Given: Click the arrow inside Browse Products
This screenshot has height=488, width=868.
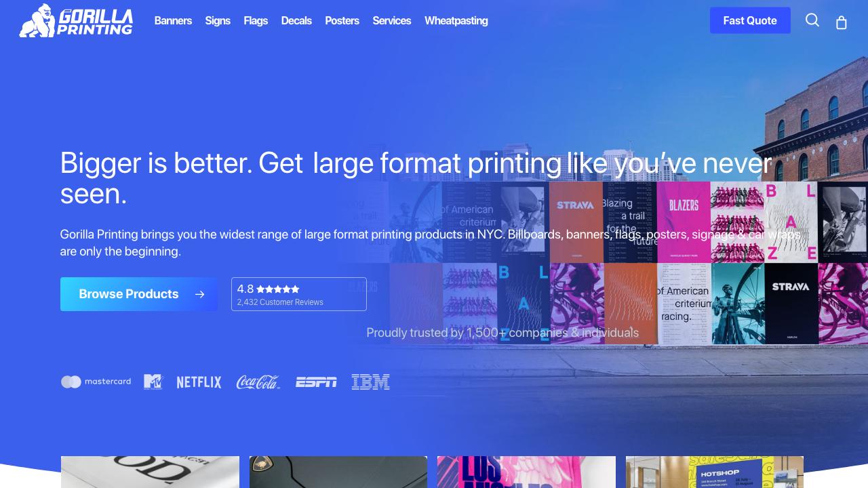Looking at the screenshot, I should [x=200, y=294].
